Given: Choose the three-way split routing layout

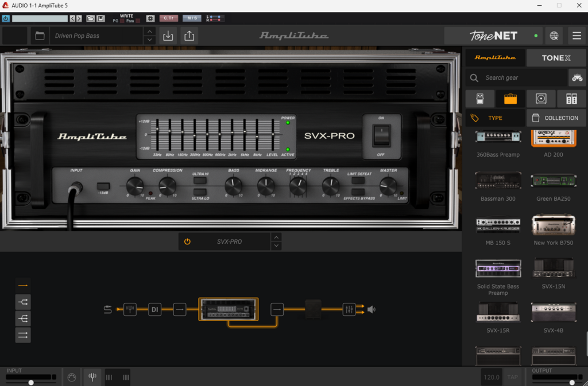Looking at the screenshot, I should (x=23, y=319).
